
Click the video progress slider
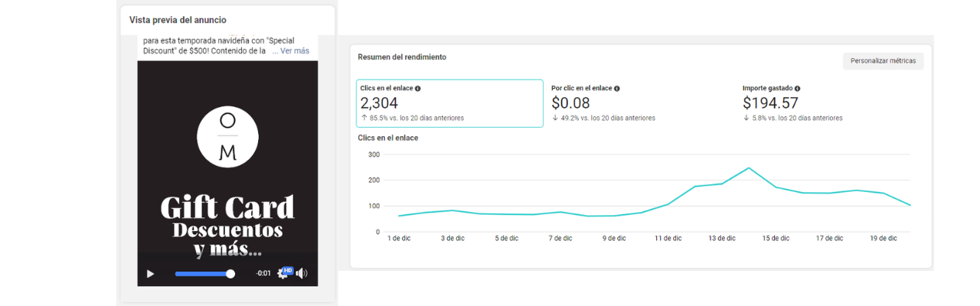coord(204,273)
